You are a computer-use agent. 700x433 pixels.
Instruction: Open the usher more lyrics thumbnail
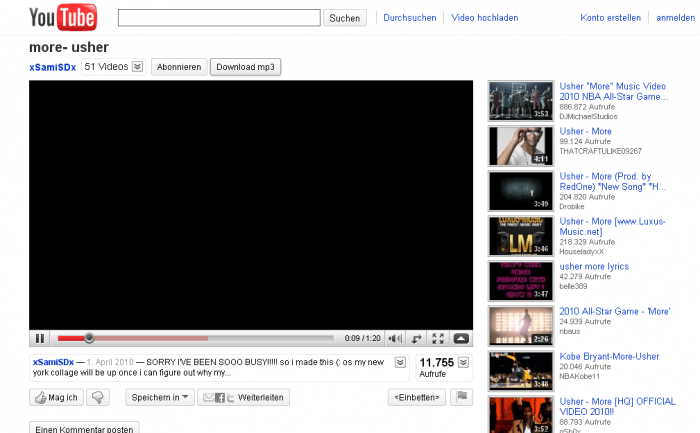point(521,281)
